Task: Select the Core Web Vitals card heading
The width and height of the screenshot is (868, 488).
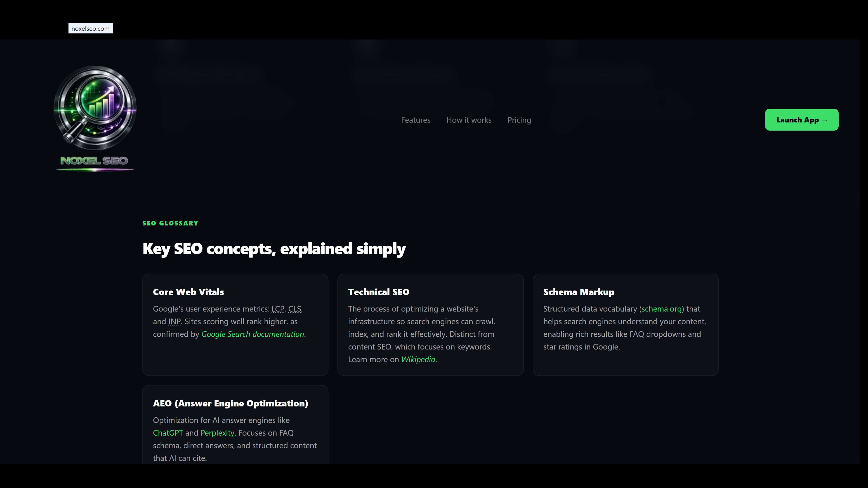Action: pyautogui.click(x=188, y=292)
